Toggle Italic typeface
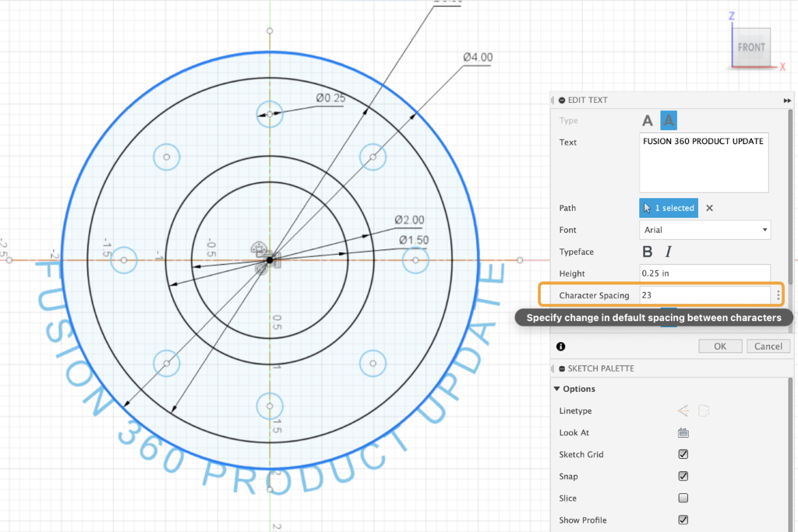Viewport: 798px width, 532px height. [x=668, y=252]
